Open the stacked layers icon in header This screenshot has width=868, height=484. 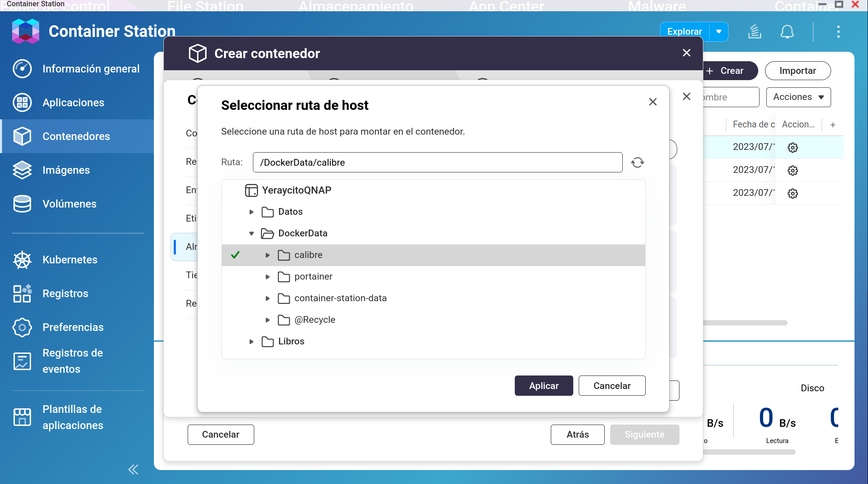click(x=755, y=32)
